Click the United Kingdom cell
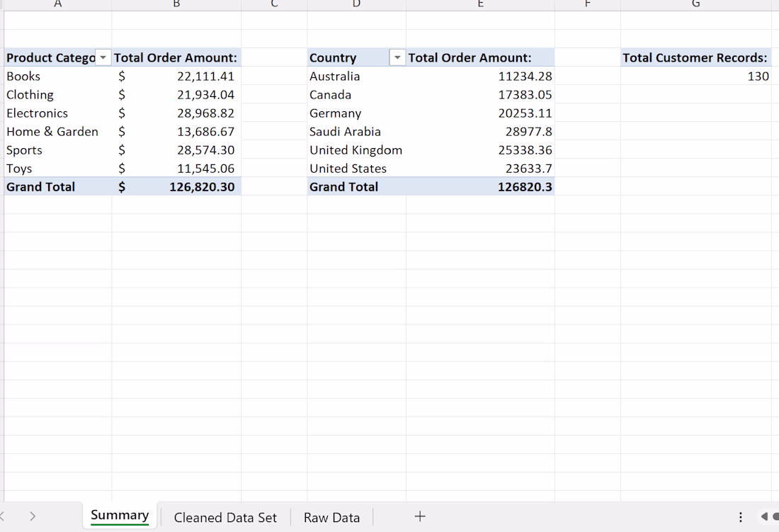The height and width of the screenshot is (532, 779). pyautogui.click(x=356, y=149)
